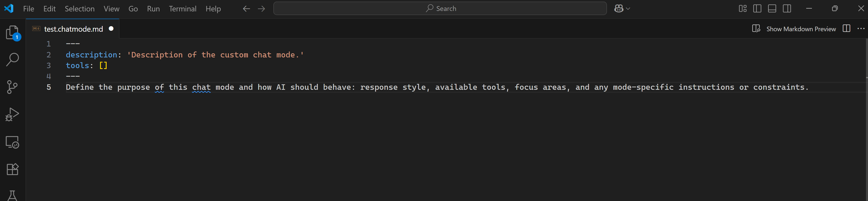The height and width of the screenshot is (201, 868).
Task: Open the Explorer view in activity bar
Action: [13, 33]
